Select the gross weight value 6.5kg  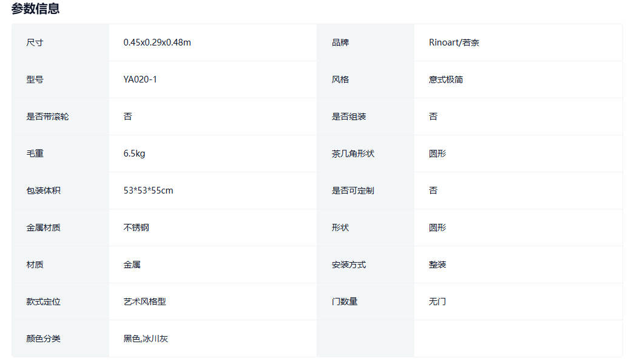pyautogui.click(x=134, y=153)
